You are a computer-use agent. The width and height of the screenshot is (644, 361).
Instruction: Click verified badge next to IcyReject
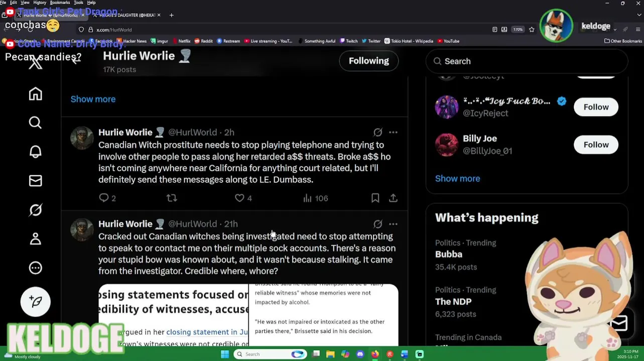point(561,101)
